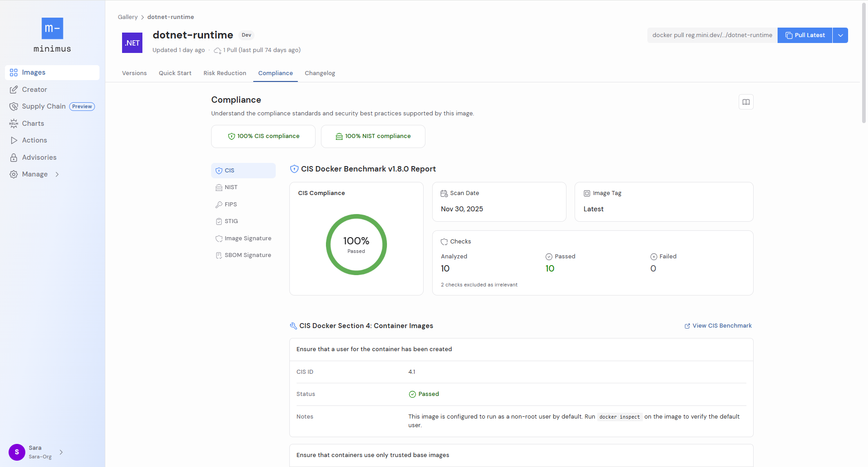Image resolution: width=868 pixels, height=467 pixels.
Task: Open the compliance documentation book icon
Action: 746,102
